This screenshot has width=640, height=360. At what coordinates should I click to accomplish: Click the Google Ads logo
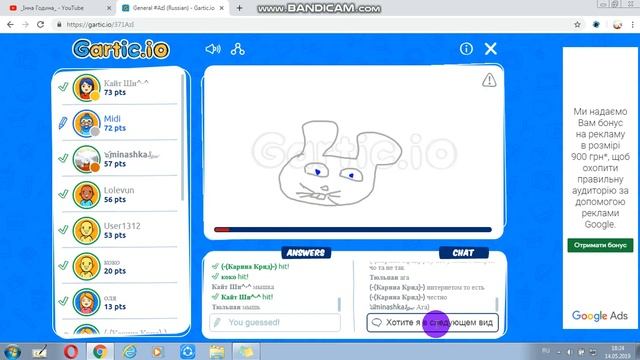(x=600, y=316)
